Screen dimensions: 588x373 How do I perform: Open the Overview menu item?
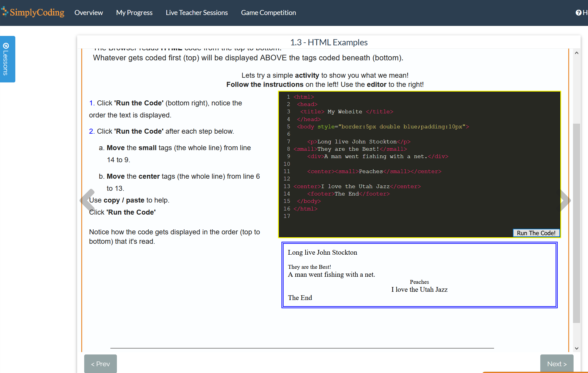click(89, 13)
